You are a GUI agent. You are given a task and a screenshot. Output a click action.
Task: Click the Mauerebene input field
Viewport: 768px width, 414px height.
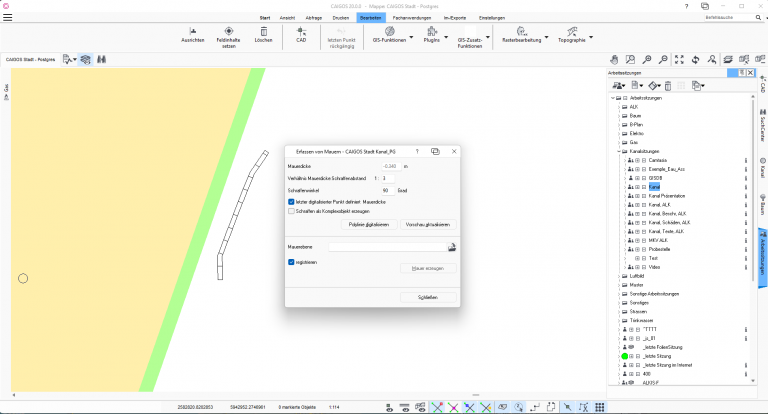387,247
